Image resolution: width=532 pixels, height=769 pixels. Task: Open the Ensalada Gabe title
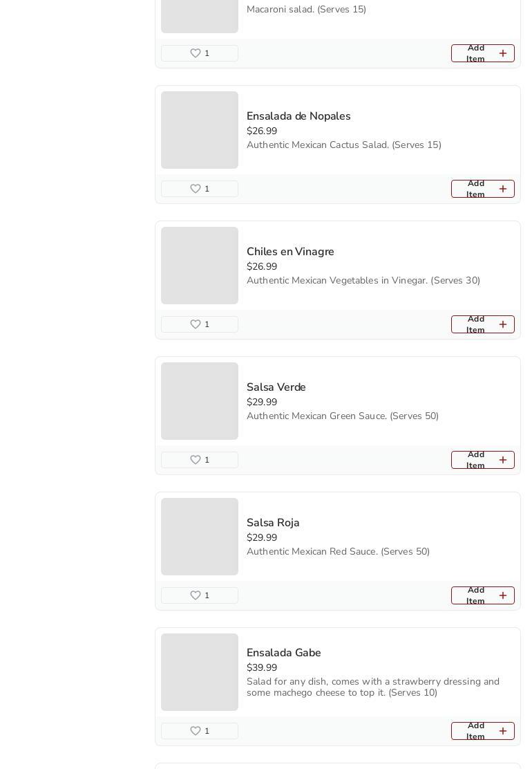click(283, 653)
